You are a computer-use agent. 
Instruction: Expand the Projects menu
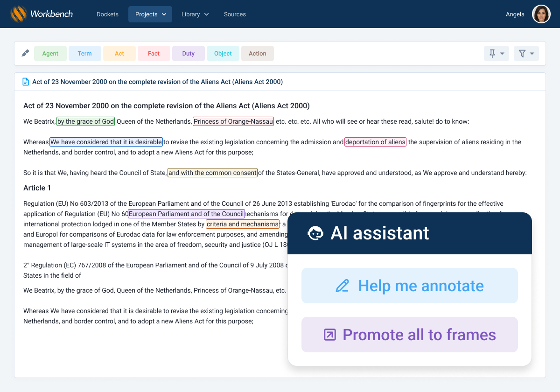[150, 14]
